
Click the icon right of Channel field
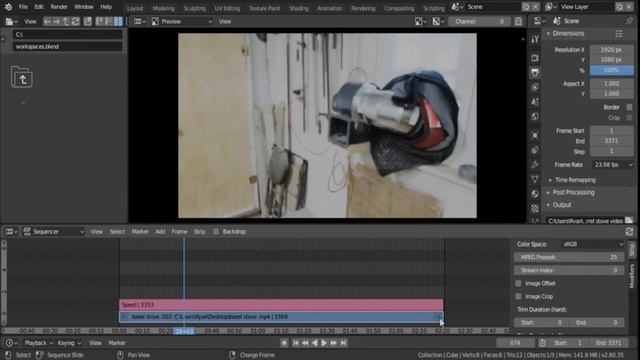[518, 21]
